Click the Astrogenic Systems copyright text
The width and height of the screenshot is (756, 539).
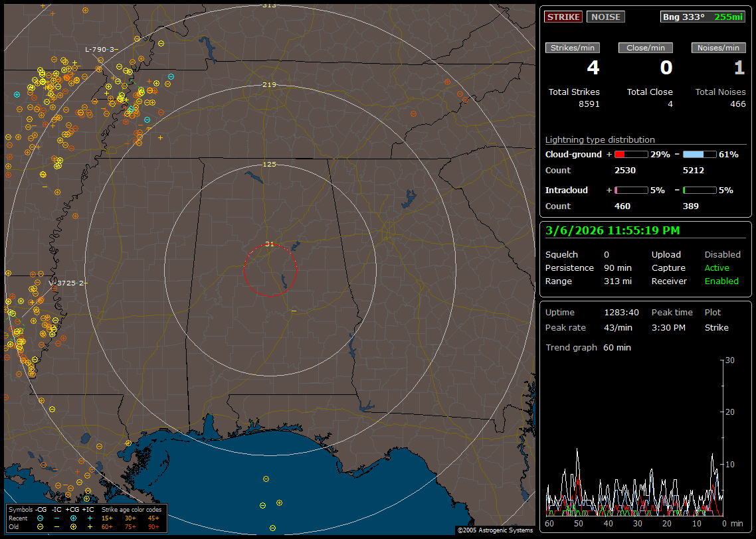[495, 530]
